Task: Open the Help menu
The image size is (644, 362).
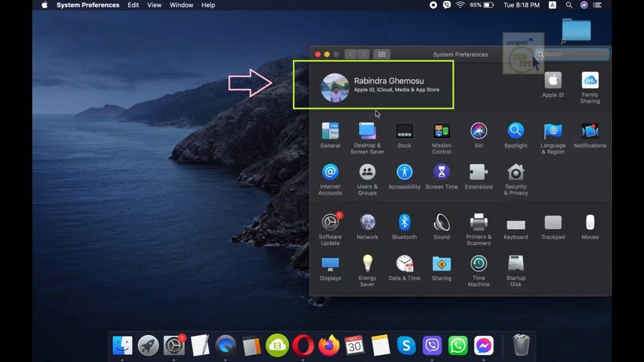Action: coord(208,5)
